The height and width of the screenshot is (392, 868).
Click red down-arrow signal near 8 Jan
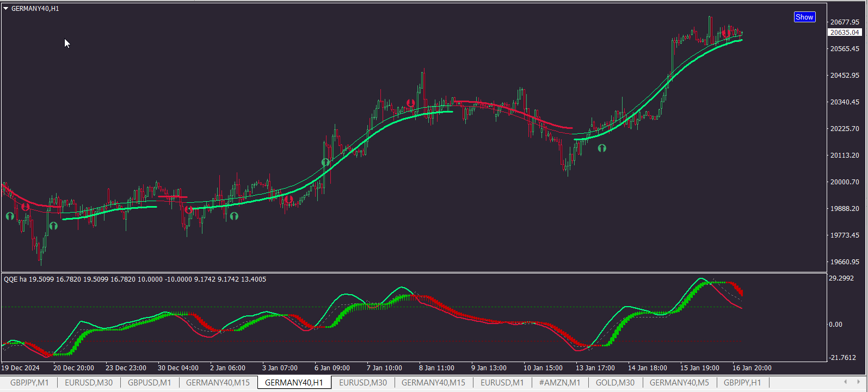(x=411, y=103)
